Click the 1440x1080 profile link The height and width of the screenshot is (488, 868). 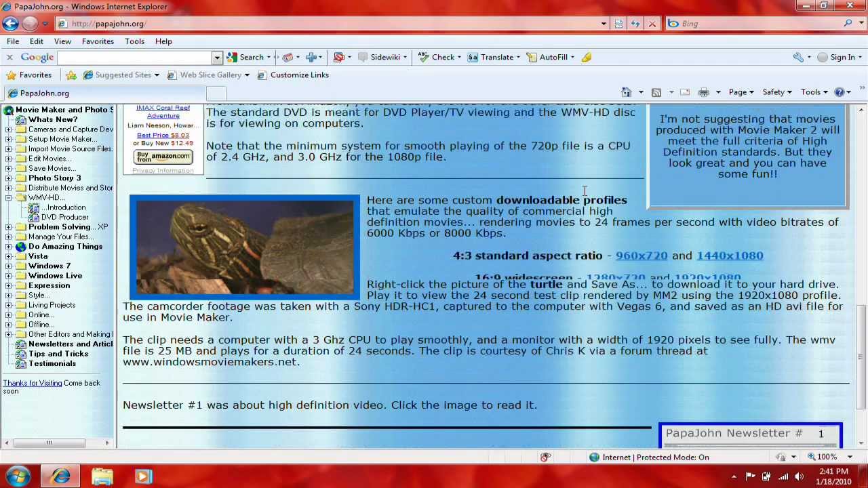point(730,256)
